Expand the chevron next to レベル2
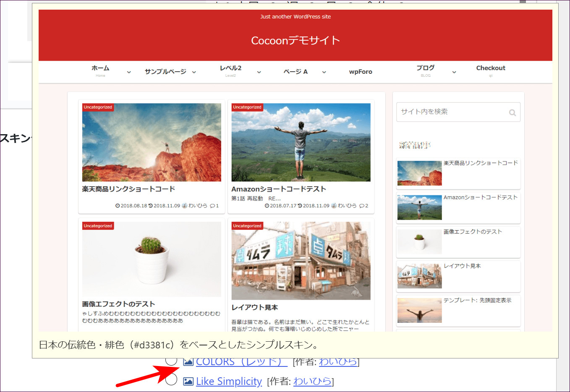This screenshot has width=570, height=392. click(259, 72)
